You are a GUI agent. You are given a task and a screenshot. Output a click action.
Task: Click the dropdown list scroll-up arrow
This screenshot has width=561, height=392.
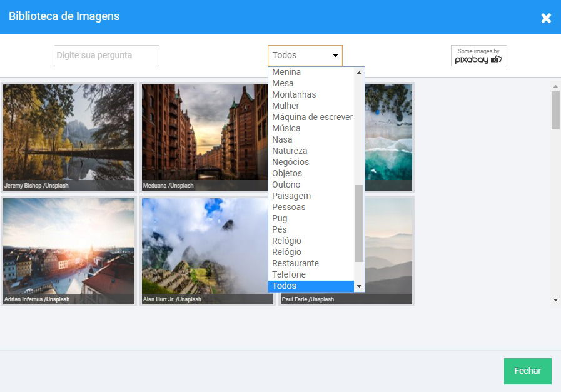[359, 73]
